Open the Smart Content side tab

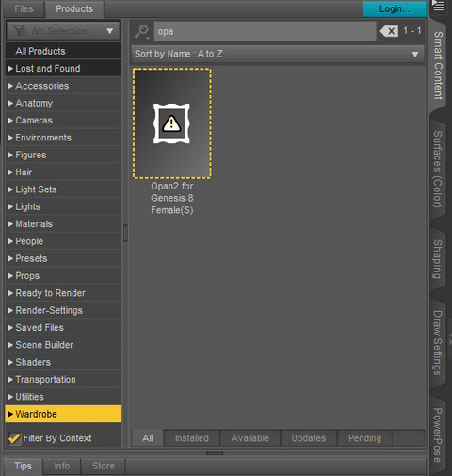(438, 65)
